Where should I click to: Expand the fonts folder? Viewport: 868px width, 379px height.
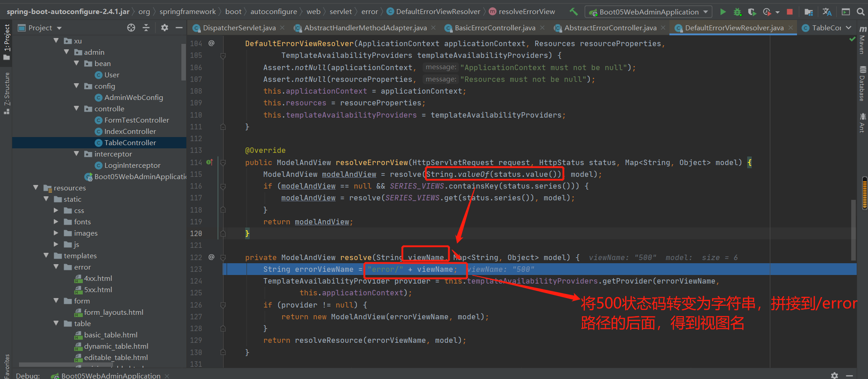[56, 222]
